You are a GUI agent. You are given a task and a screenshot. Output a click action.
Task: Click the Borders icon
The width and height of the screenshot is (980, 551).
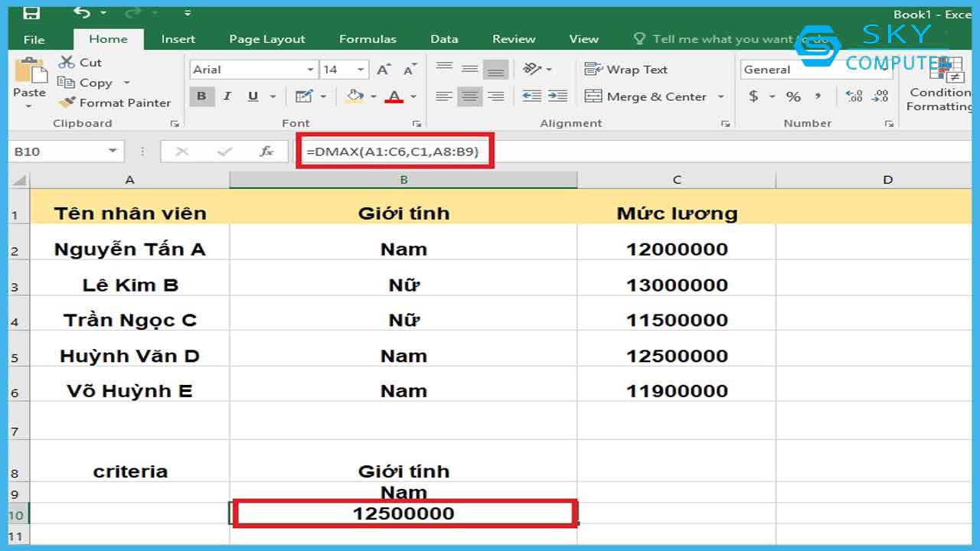pos(304,96)
